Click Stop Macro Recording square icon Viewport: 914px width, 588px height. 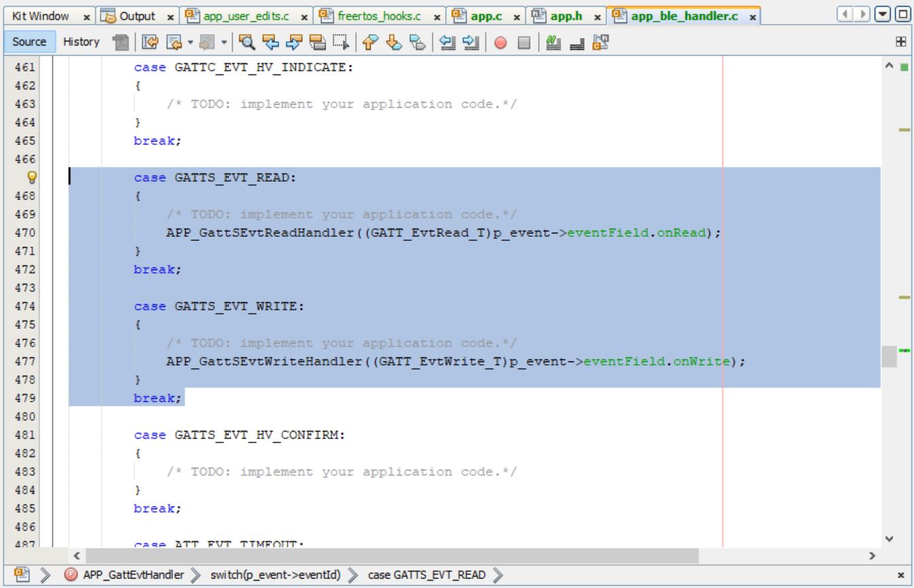pyautogui.click(x=522, y=42)
